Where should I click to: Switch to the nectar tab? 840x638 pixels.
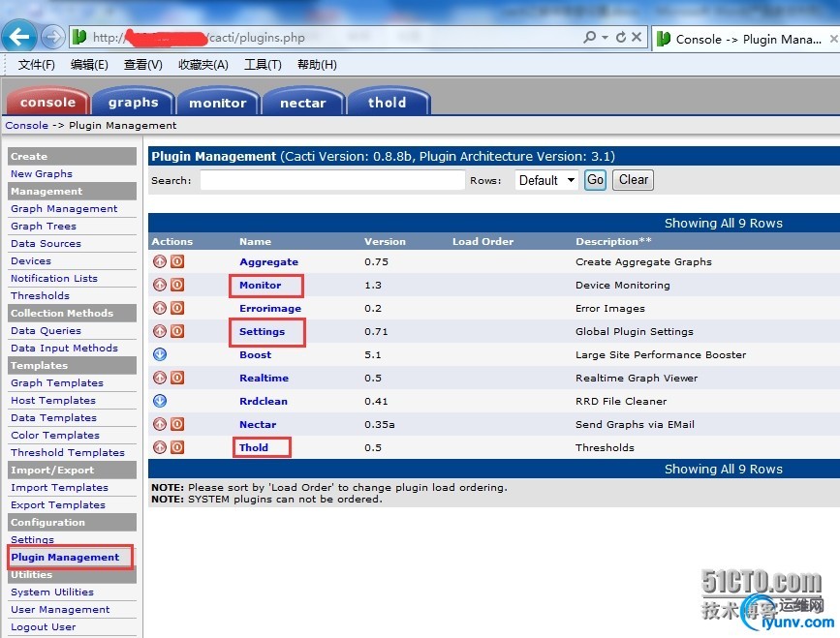click(302, 102)
